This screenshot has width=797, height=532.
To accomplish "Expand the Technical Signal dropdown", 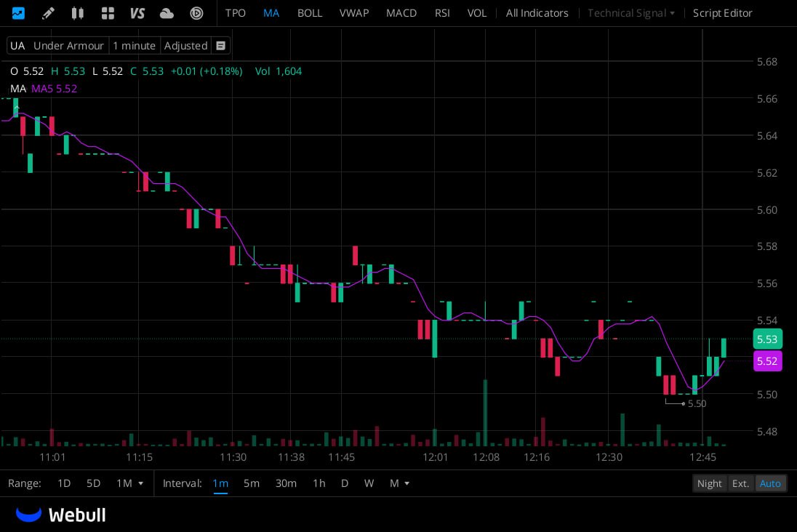I will coord(630,13).
